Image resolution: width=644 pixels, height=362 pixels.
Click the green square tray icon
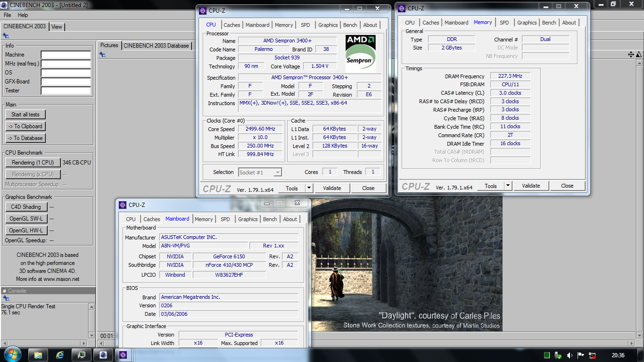coord(547,355)
